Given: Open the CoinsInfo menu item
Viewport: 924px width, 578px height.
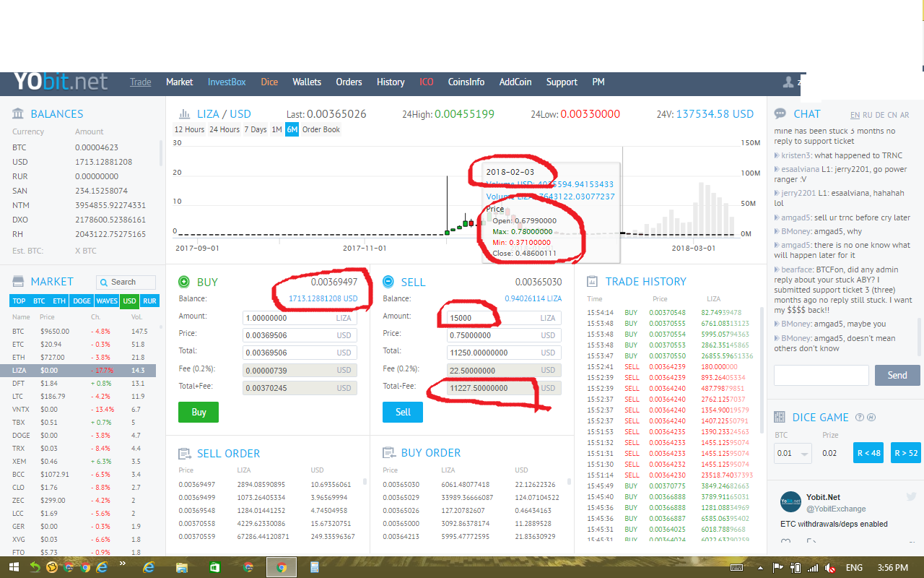Looking at the screenshot, I should click(466, 82).
